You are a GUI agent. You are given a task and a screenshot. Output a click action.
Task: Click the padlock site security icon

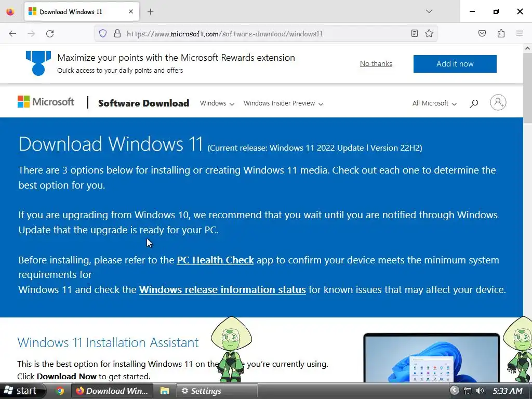tap(117, 33)
